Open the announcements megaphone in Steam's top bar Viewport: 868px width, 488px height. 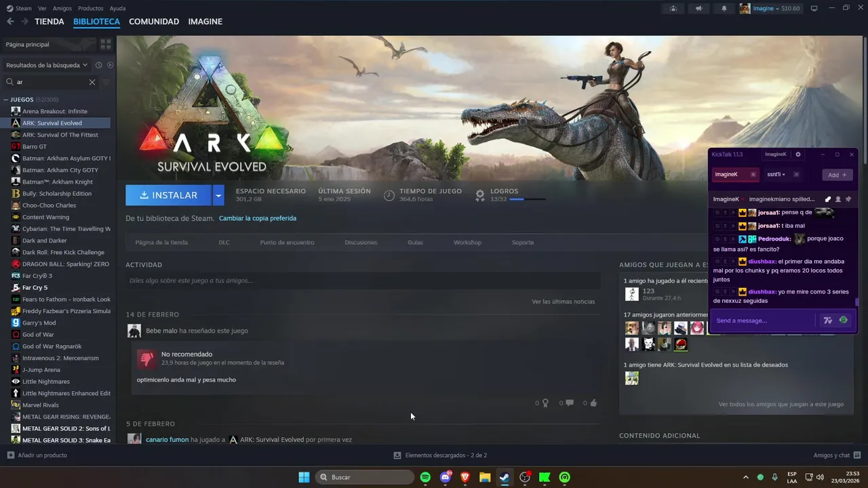point(698,8)
